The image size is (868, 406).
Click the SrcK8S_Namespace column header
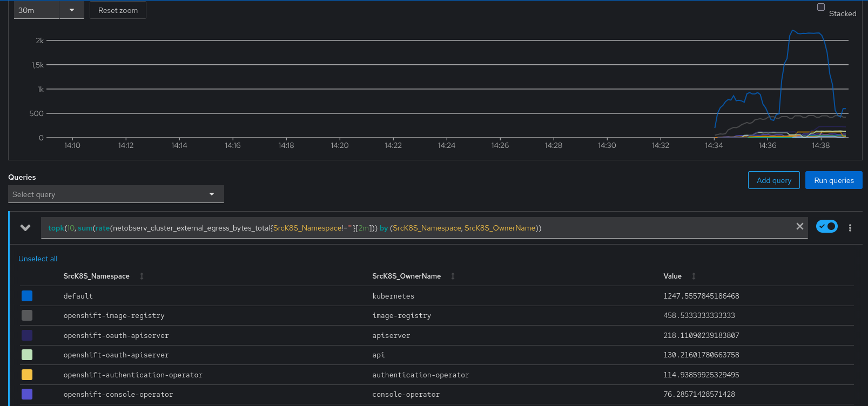tap(96, 276)
